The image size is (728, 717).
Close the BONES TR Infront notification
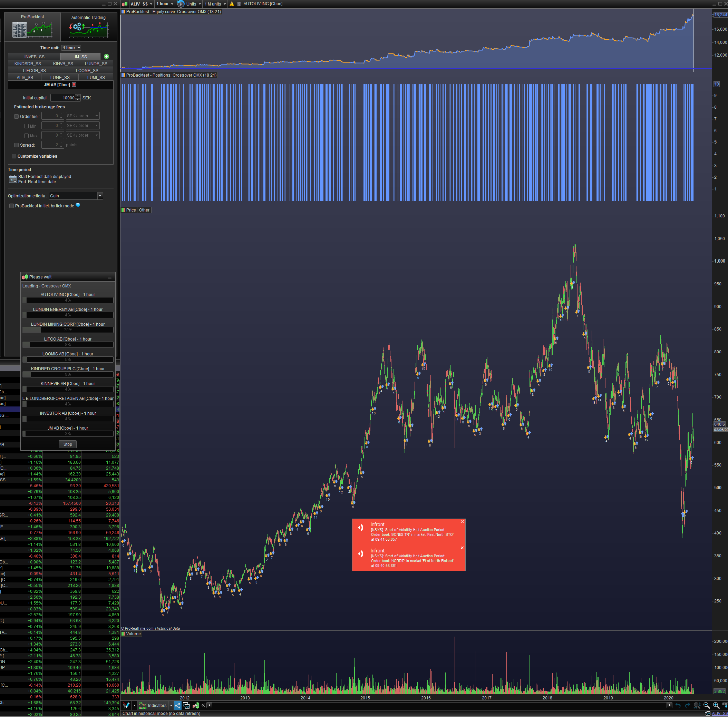(x=462, y=522)
